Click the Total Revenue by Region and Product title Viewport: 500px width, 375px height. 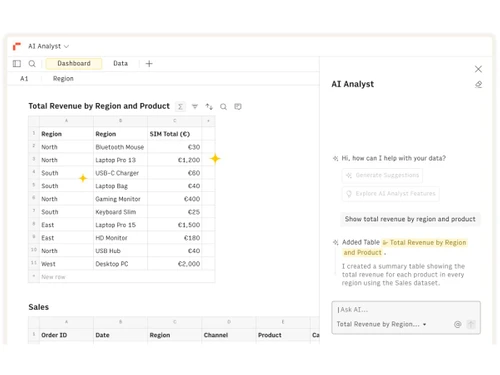99,106
